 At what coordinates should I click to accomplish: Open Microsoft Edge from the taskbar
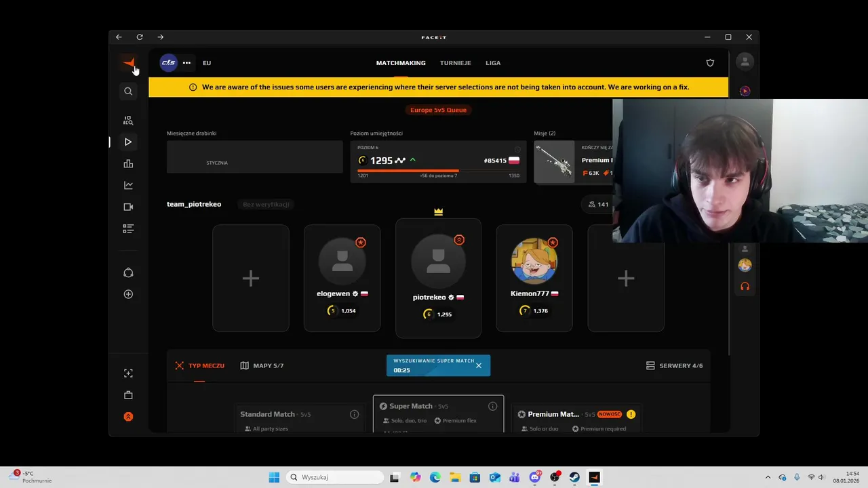435,477
